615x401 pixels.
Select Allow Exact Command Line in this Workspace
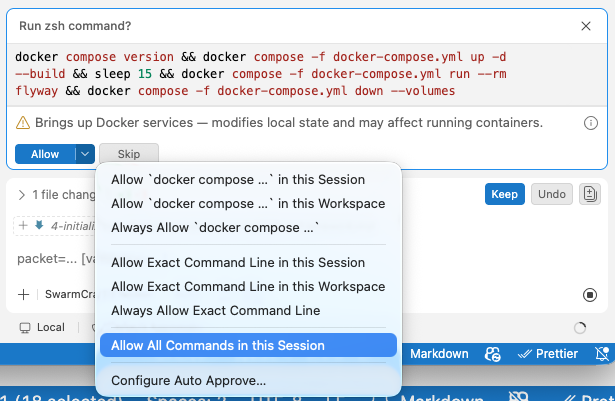point(248,286)
